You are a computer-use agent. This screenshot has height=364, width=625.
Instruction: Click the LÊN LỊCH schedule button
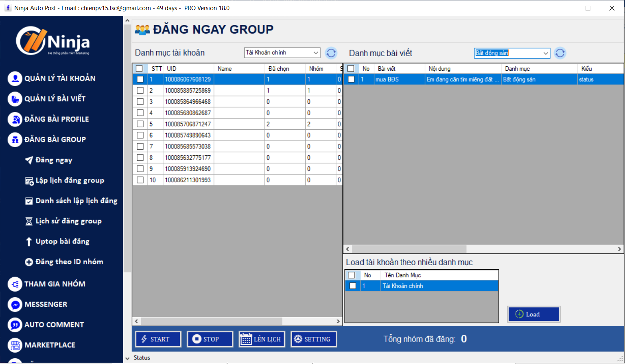[x=262, y=339]
